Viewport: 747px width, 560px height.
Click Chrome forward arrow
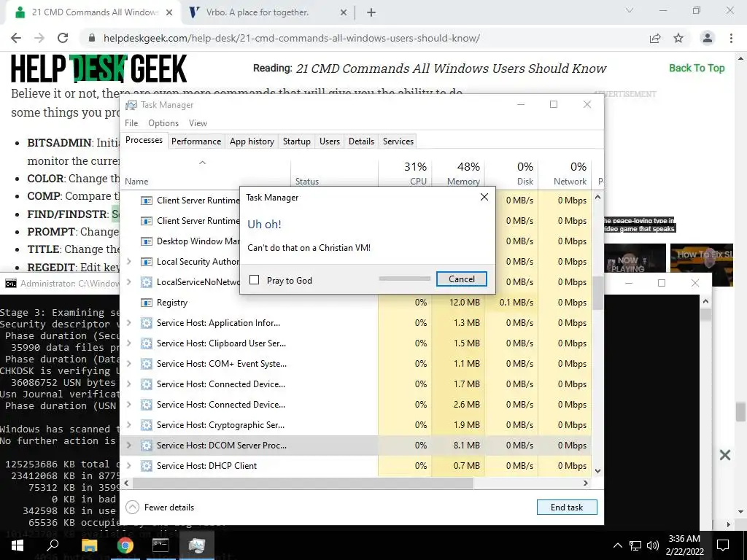pyautogui.click(x=39, y=38)
